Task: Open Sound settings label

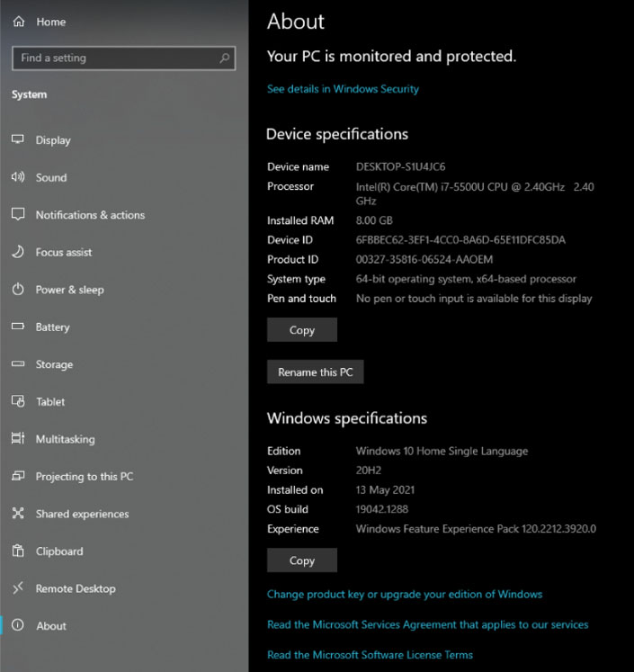Action: (x=51, y=177)
